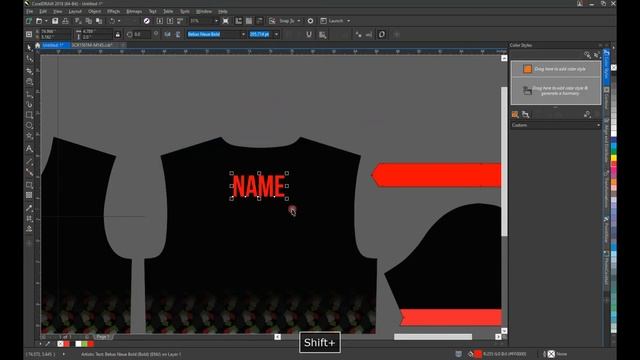Click the Print icon in toolbar
Viewport: 640px width, 360px height.
(65, 21)
